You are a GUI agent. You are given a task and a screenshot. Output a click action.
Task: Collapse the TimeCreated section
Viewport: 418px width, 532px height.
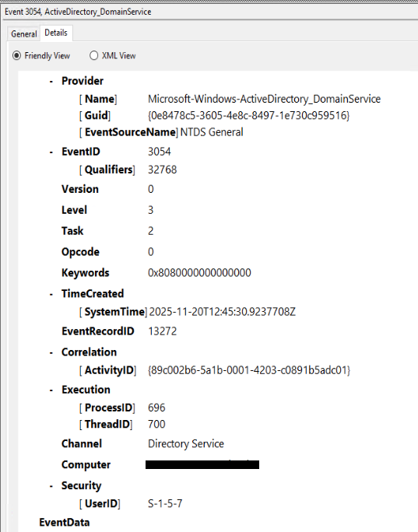pyautogui.click(x=51, y=294)
